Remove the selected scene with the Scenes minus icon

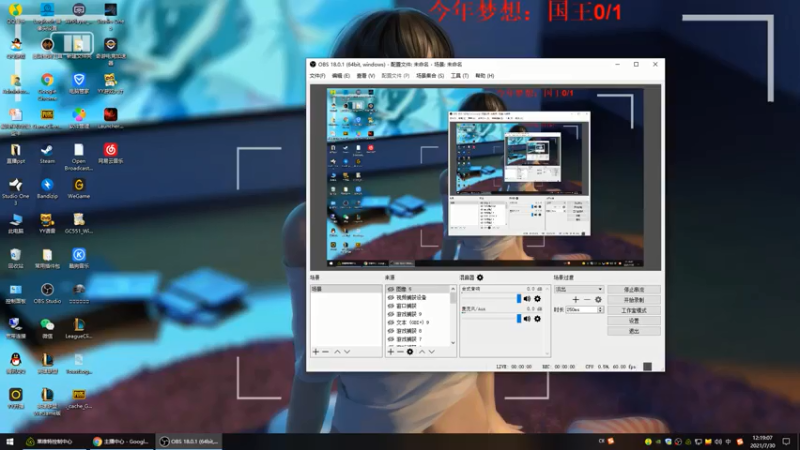(x=326, y=352)
